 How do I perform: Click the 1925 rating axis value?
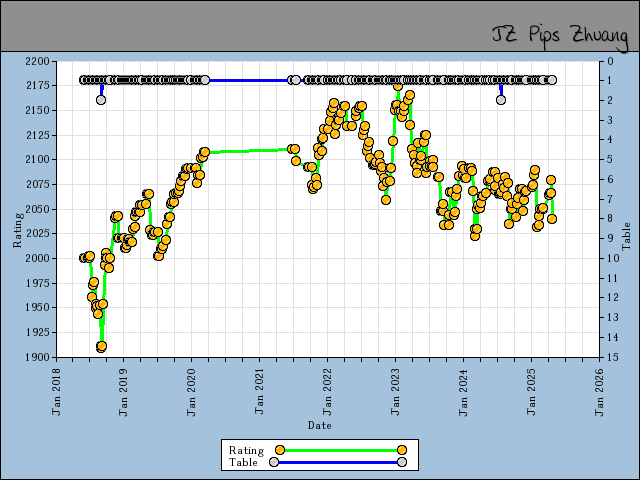[38, 332]
